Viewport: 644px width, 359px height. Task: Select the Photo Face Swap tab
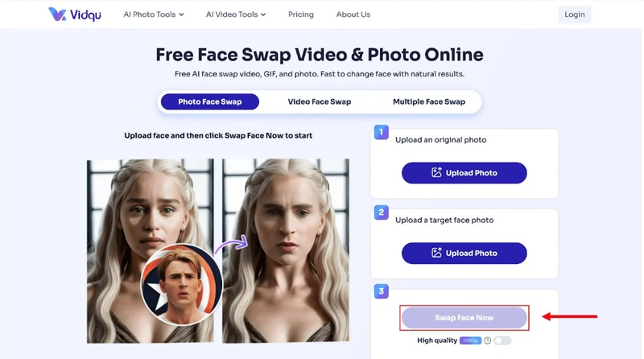[x=210, y=101]
